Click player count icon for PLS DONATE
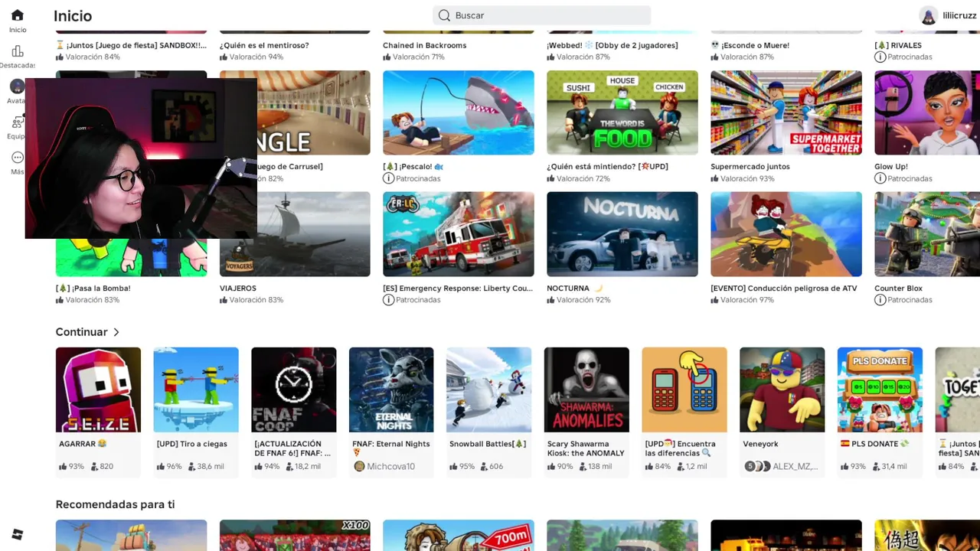The image size is (980, 551). (876, 466)
